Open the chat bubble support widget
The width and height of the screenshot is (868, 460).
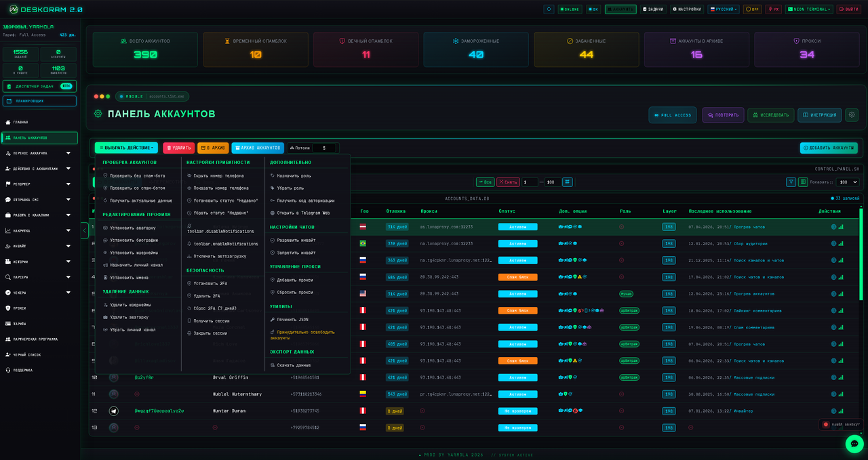point(854,444)
